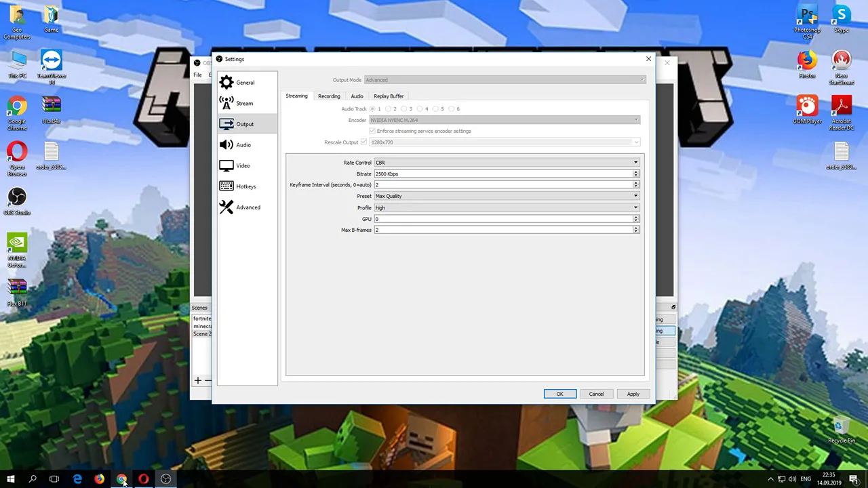Open Geo Computers desktop folder

pyautogui.click(x=17, y=22)
